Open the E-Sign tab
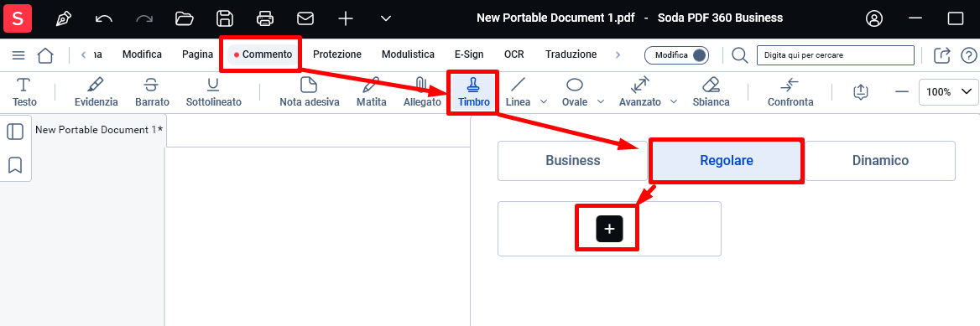980x326 pixels. [x=469, y=54]
